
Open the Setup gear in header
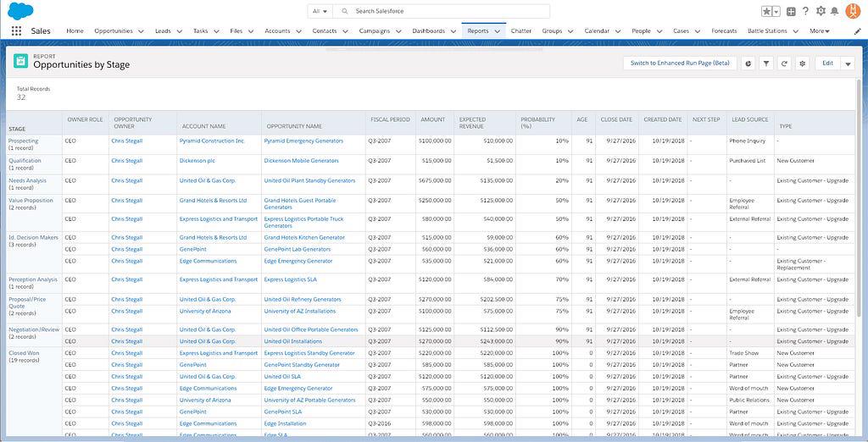pos(820,12)
